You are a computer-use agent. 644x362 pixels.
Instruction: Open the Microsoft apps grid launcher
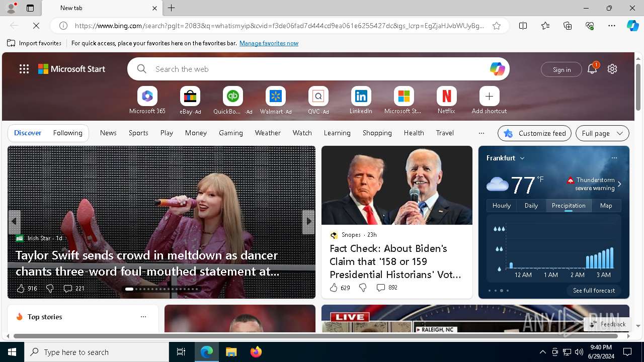tap(24, 69)
